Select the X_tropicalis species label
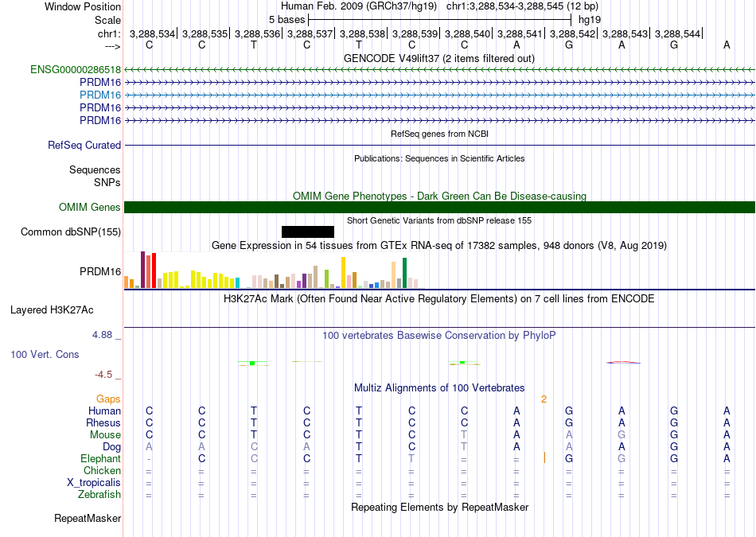This screenshot has width=756, height=537. point(94,483)
